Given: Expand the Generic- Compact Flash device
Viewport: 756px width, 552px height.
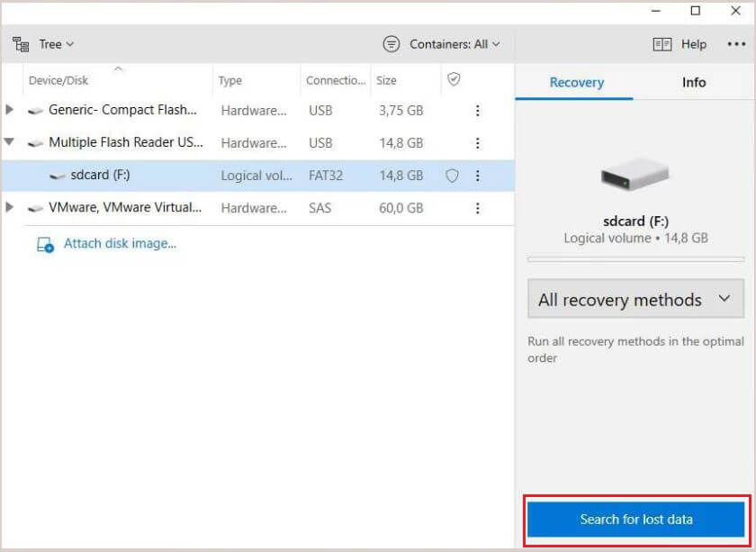Looking at the screenshot, I should pos(10,110).
